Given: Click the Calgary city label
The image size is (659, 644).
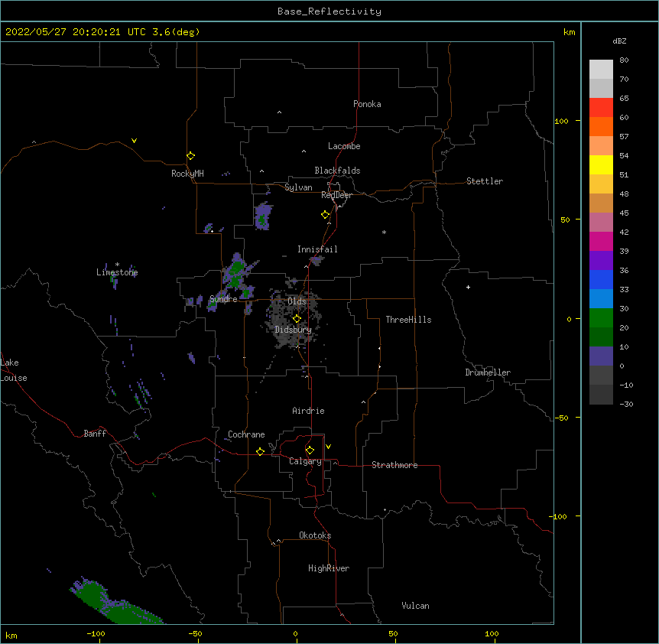Looking at the screenshot, I should coord(306,461).
